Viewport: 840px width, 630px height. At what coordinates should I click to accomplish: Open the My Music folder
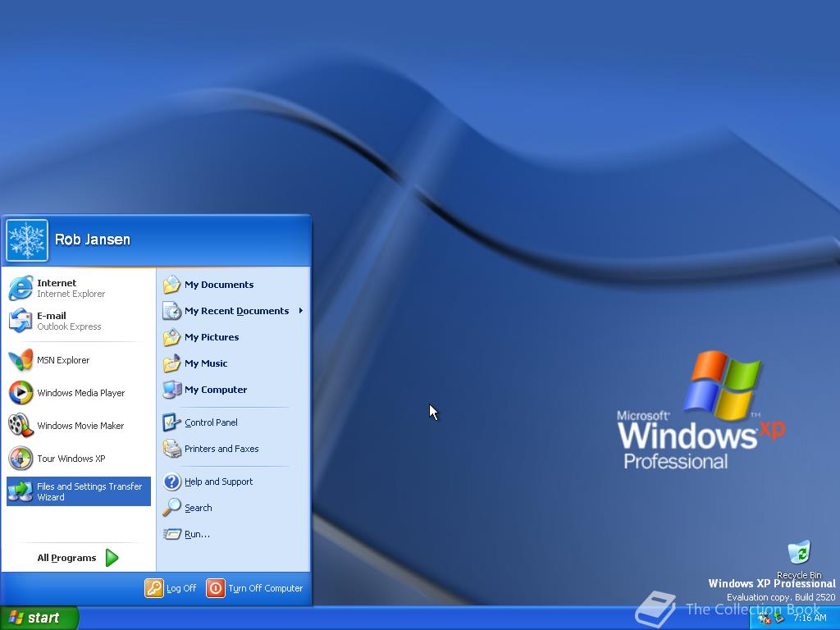click(x=233, y=363)
